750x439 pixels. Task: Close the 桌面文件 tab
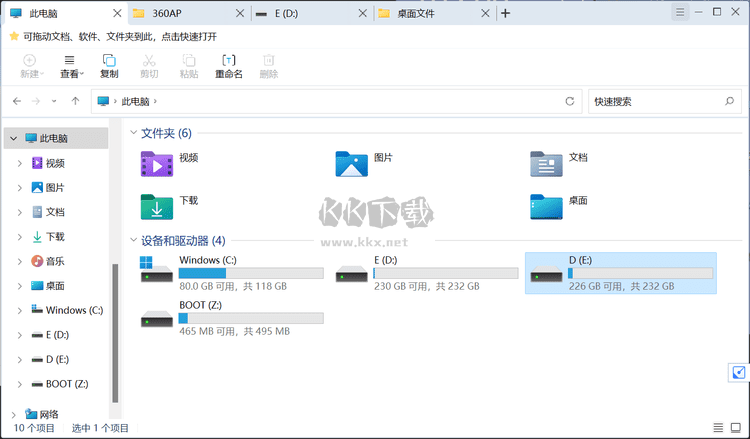(x=485, y=13)
